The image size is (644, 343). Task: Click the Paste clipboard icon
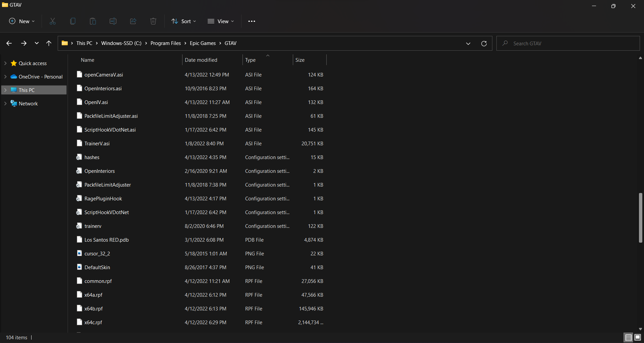pos(93,21)
